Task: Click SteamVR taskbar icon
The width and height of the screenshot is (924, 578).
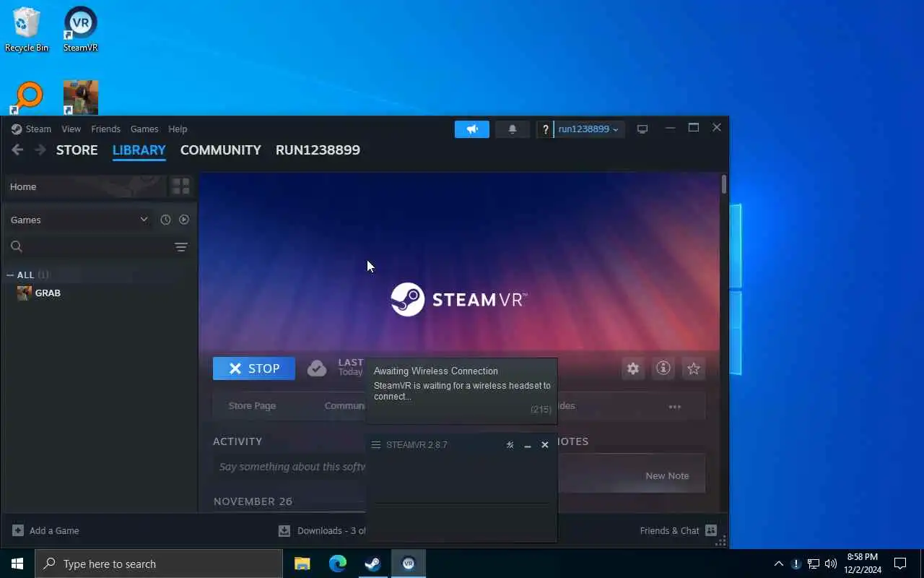Action: [409, 564]
